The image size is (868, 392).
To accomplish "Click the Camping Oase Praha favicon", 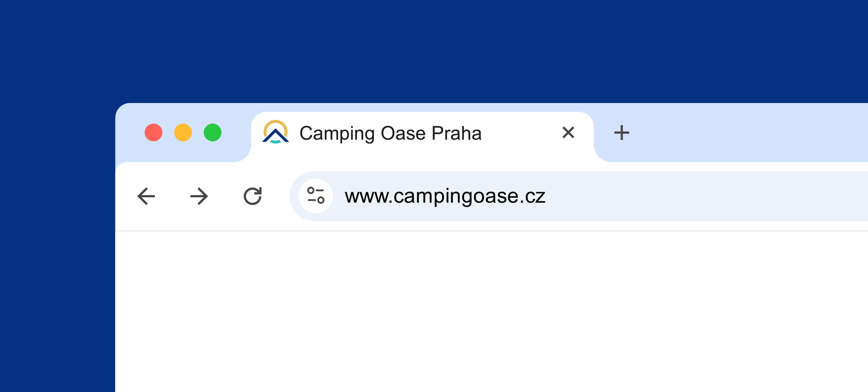I will tap(275, 132).
